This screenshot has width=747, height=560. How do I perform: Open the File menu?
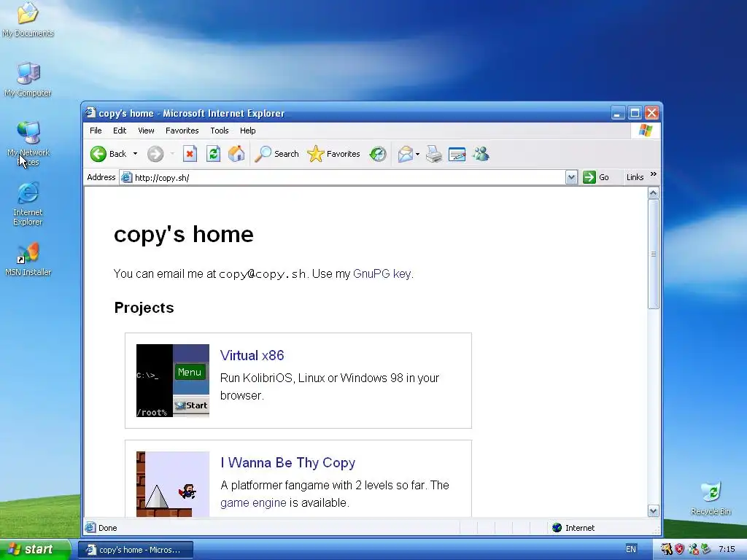tap(96, 131)
